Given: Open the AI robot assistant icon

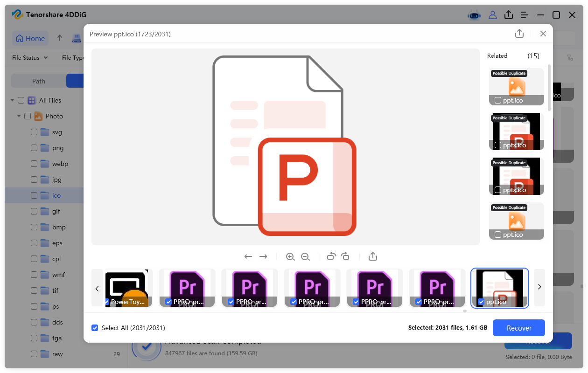Looking at the screenshot, I should (474, 15).
